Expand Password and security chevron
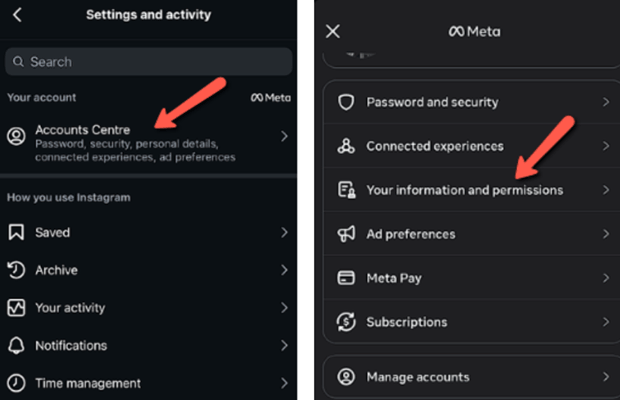This screenshot has height=400, width=620. tap(605, 102)
